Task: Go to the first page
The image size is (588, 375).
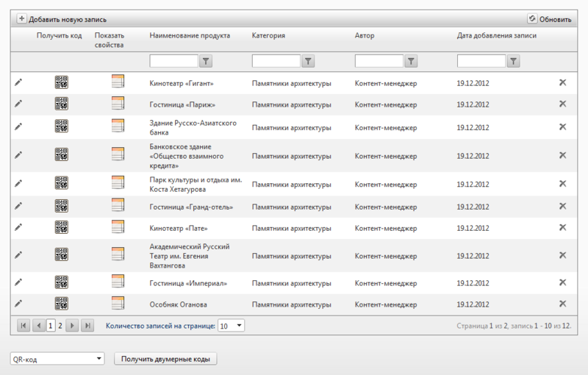Action: (x=24, y=326)
